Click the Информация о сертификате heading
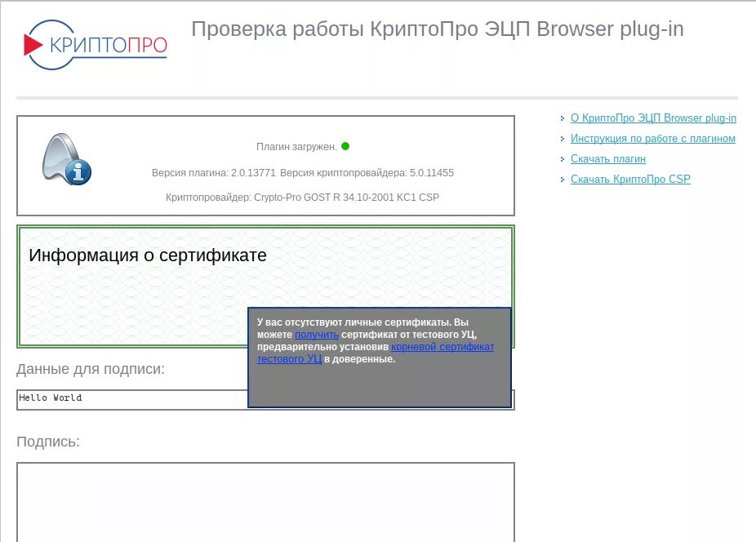756x542 pixels. (x=148, y=255)
